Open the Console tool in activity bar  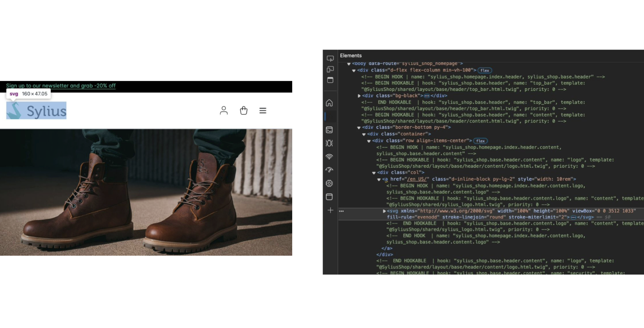tap(329, 130)
